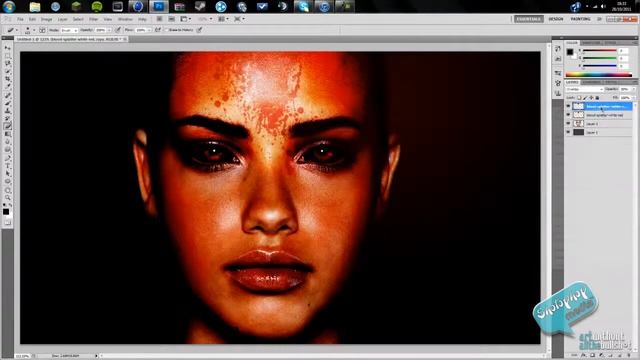This screenshot has height=360, width=640.
Task: Select the Path Selection tool
Action: tap(8, 174)
